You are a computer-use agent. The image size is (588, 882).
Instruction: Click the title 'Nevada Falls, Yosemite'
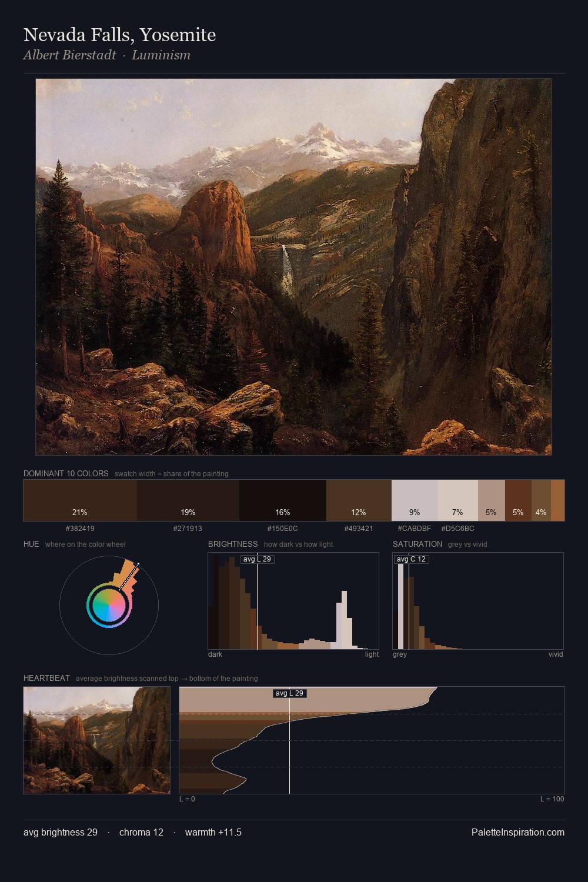pyautogui.click(x=120, y=35)
